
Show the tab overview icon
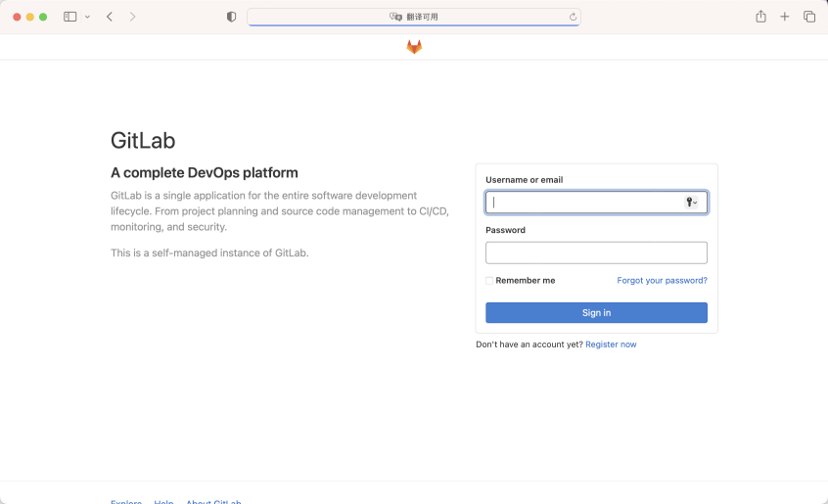click(x=809, y=17)
